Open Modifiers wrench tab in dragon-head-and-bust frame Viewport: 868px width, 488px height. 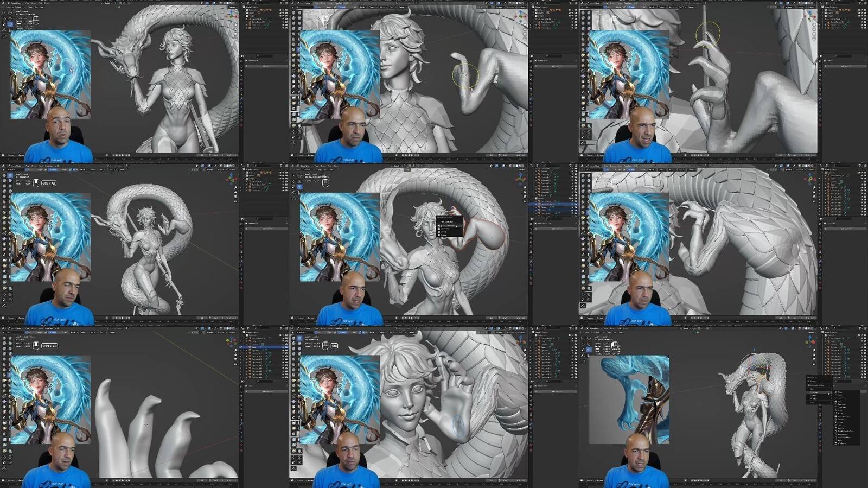point(241,99)
